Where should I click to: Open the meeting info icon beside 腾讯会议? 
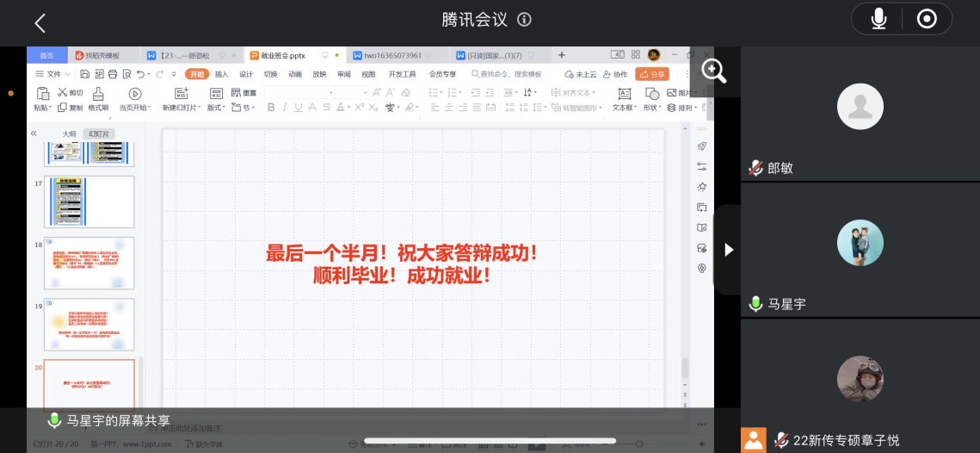coord(524,19)
